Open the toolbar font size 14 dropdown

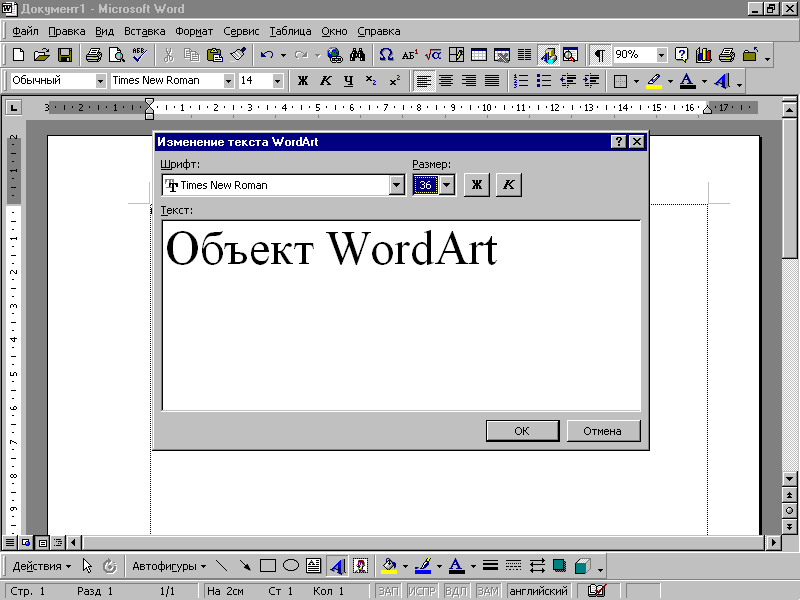[x=277, y=81]
